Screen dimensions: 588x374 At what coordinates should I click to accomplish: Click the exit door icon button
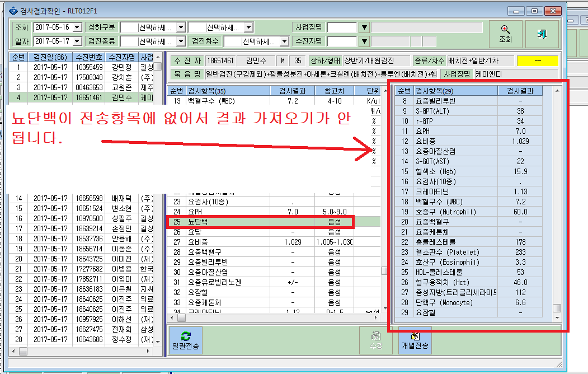(542, 34)
